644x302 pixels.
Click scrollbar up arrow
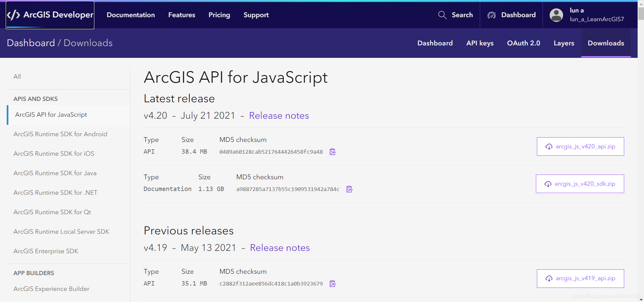pyautogui.click(x=641, y=3)
